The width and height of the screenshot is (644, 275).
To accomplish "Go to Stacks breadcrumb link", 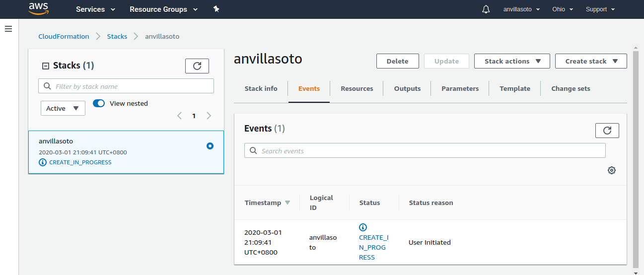I will [x=117, y=36].
